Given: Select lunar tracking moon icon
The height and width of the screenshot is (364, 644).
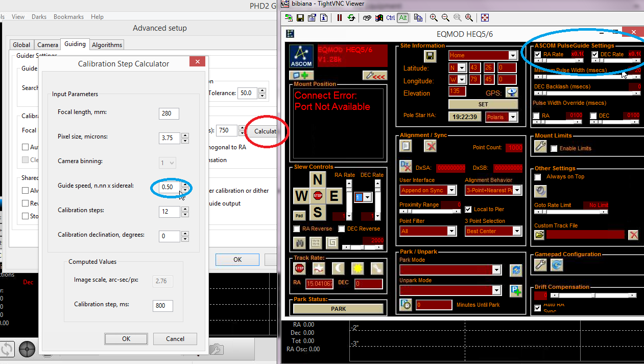Looking at the screenshot, I should 338,267.
